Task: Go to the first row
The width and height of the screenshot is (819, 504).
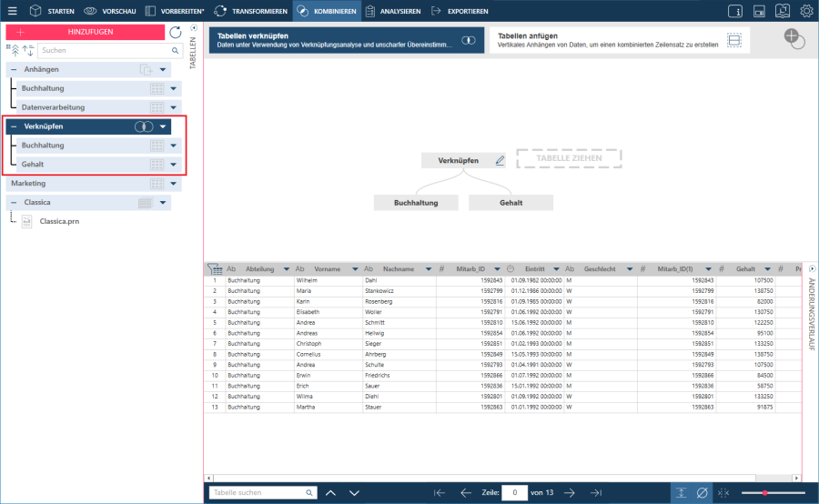Action: (440, 492)
